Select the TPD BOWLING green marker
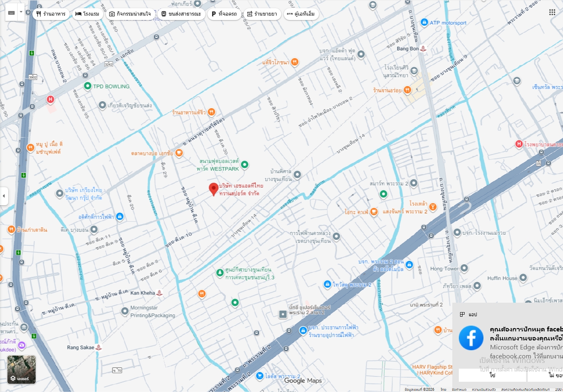Viewport: 563px width, 392px height. tap(87, 86)
